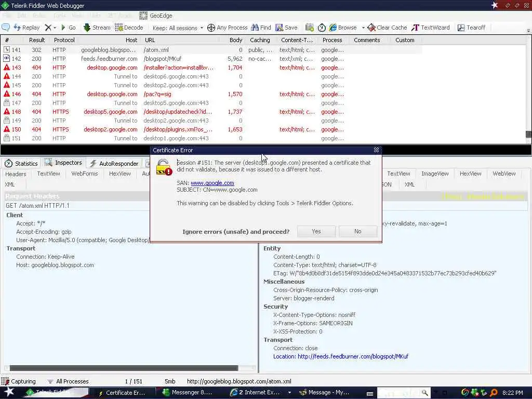Open the Keep: All sessions dropdown
The image size is (532, 399).
point(178,28)
